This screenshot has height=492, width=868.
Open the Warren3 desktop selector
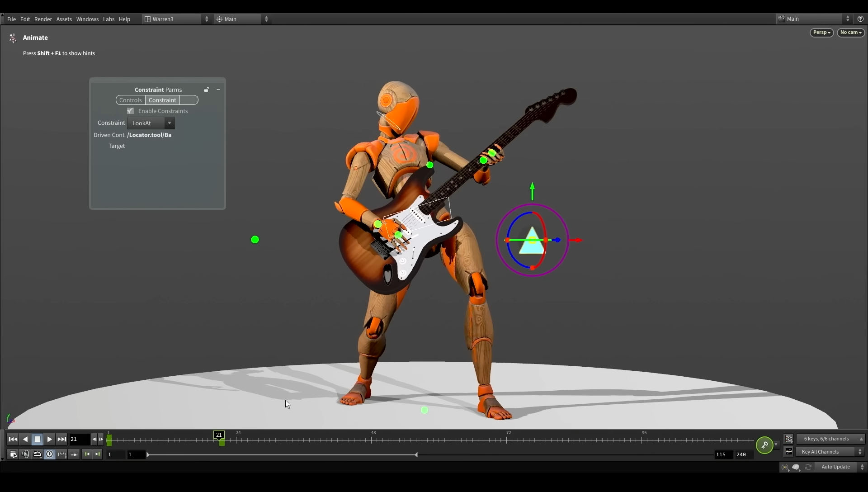point(177,19)
